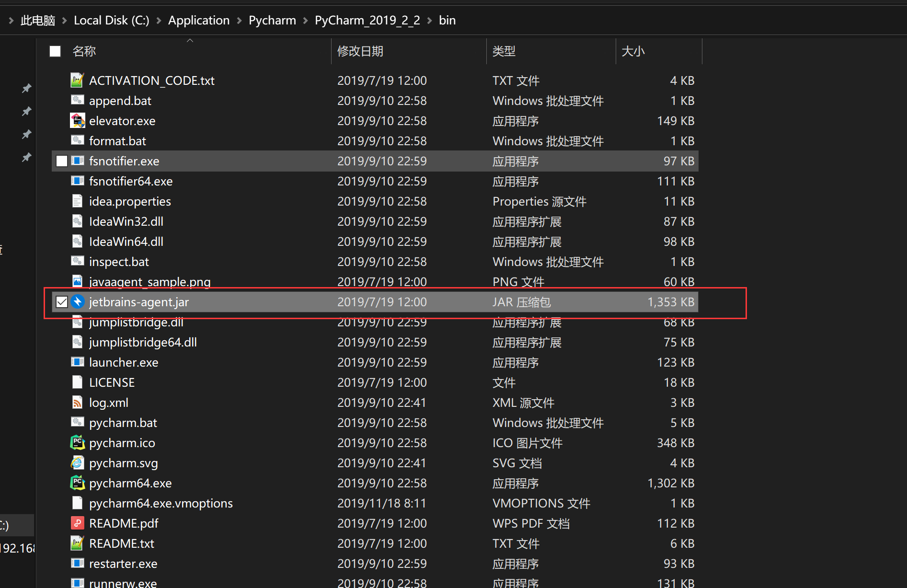The height and width of the screenshot is (588, 907).
Task: Click the XML 源文件 type cell
Action: click(x=524, y=403)
